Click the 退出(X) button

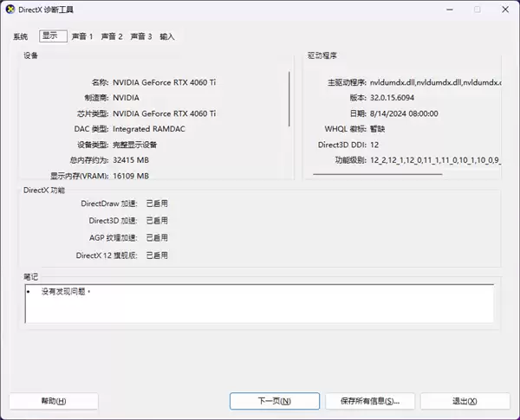pos(465,401)
